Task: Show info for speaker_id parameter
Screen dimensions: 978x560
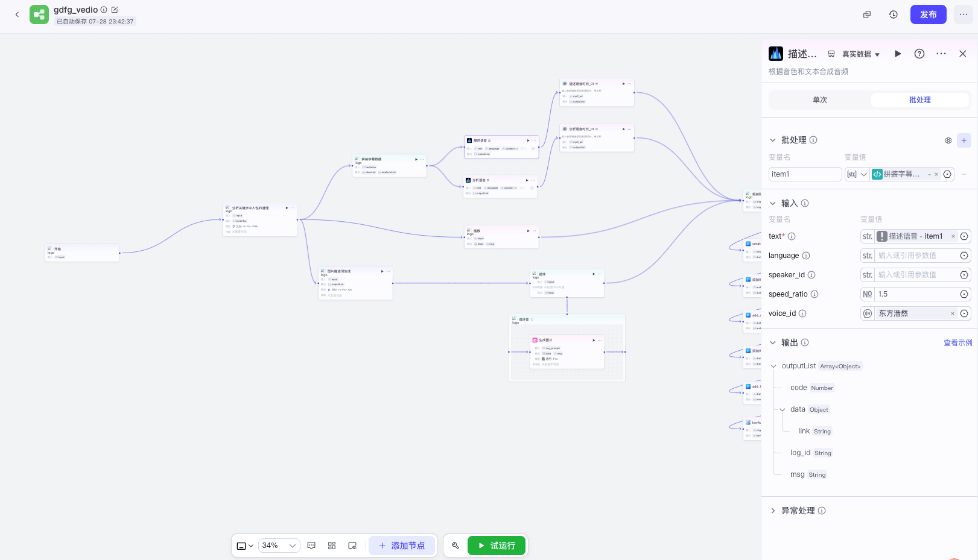Action: coord(811,275)
